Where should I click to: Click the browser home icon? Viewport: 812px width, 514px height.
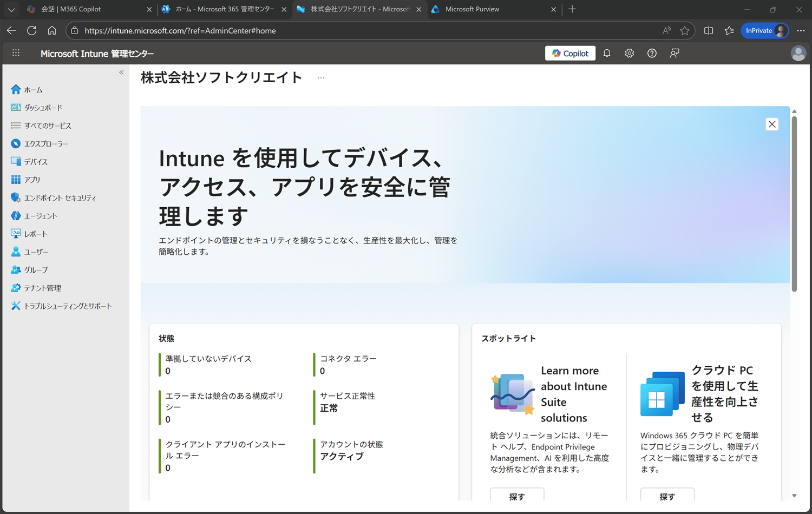(52, 31)
